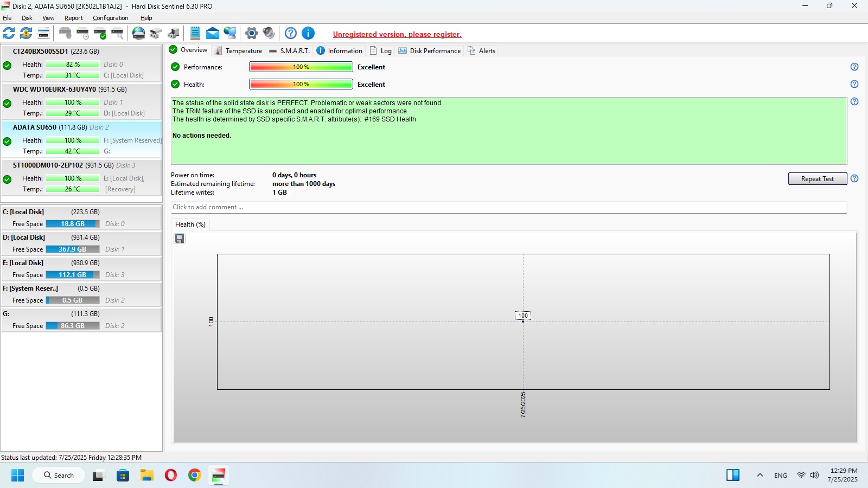Image resolution: width=868 pixels, height=488 pixels.
Task: Click the disk with connected boxes toolbar icon
Action: point(156,33)
